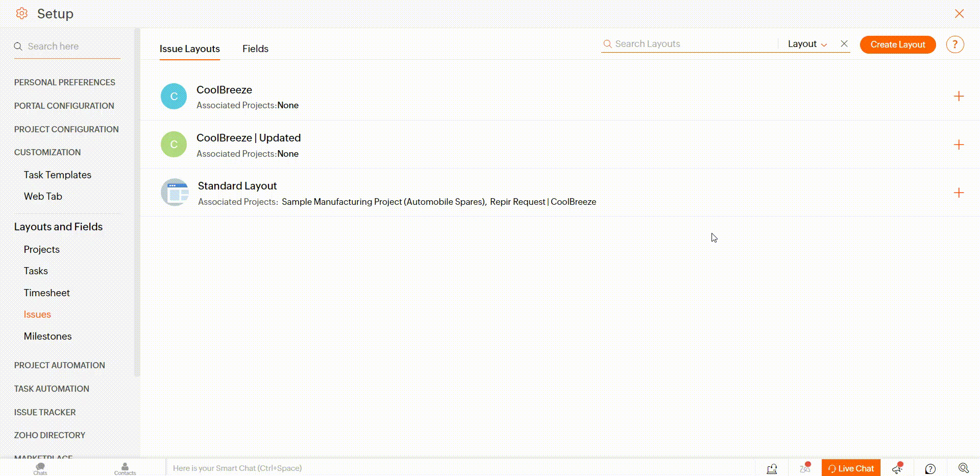
Task: Click the Zia assistant icon
Action: click(805, 468)
